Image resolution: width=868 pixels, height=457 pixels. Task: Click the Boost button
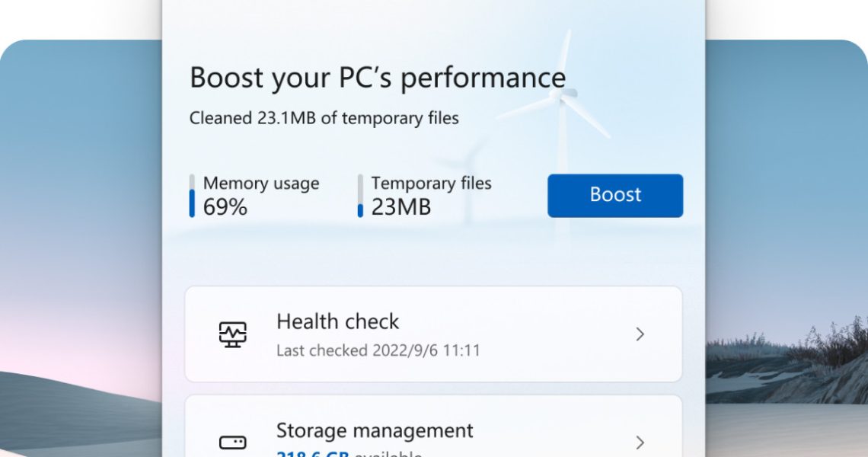click(x=614, y=195)
